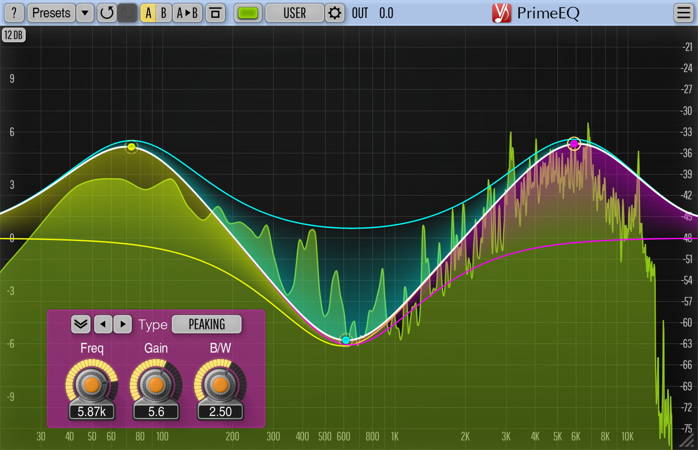Collapse band panel with double chevron
The image size is (698, 450).
point(80,324)
